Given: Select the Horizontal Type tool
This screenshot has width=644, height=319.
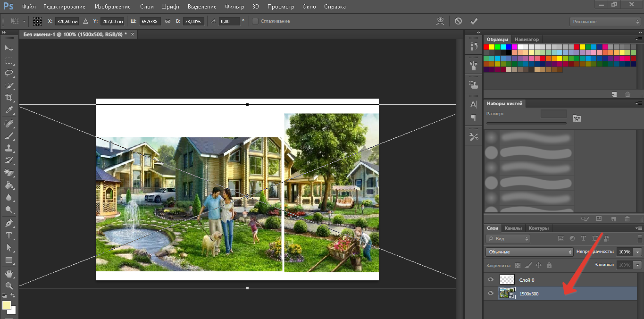Looking at the screenshot, I should pos(9,235).
